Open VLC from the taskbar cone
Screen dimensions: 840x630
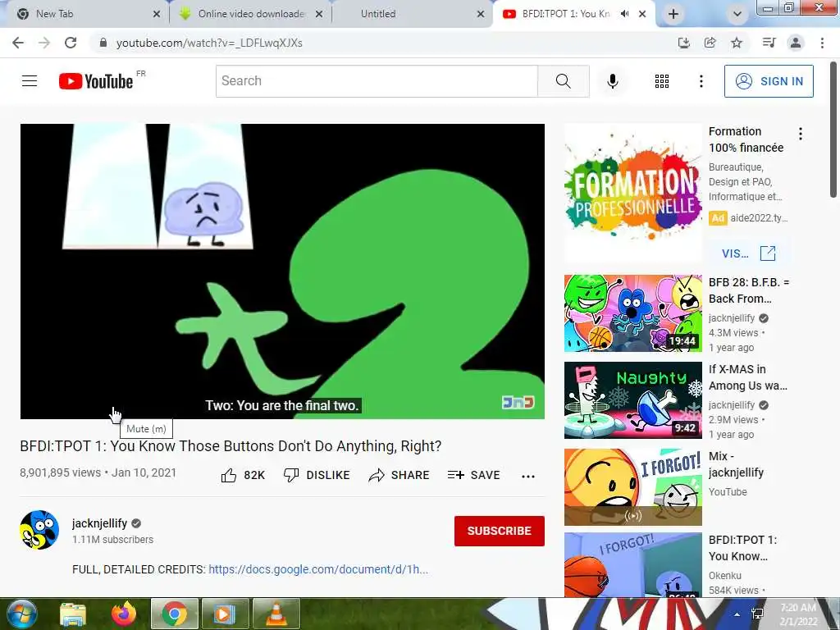point(276,614)
